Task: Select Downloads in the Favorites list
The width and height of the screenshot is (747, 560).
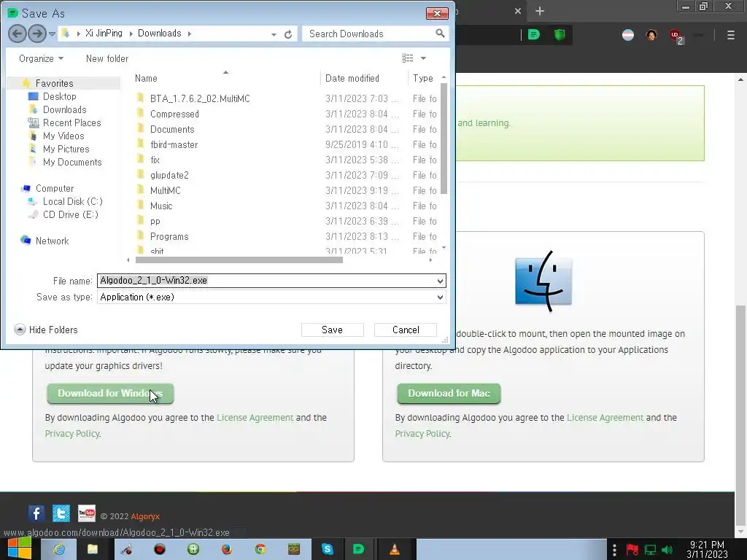Action: pyautogui.click(x=64, y=109)
